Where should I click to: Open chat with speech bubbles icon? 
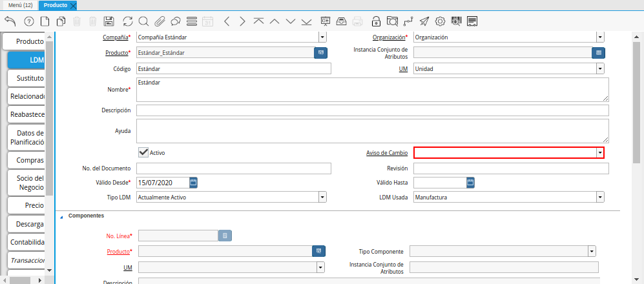point(175,21)
